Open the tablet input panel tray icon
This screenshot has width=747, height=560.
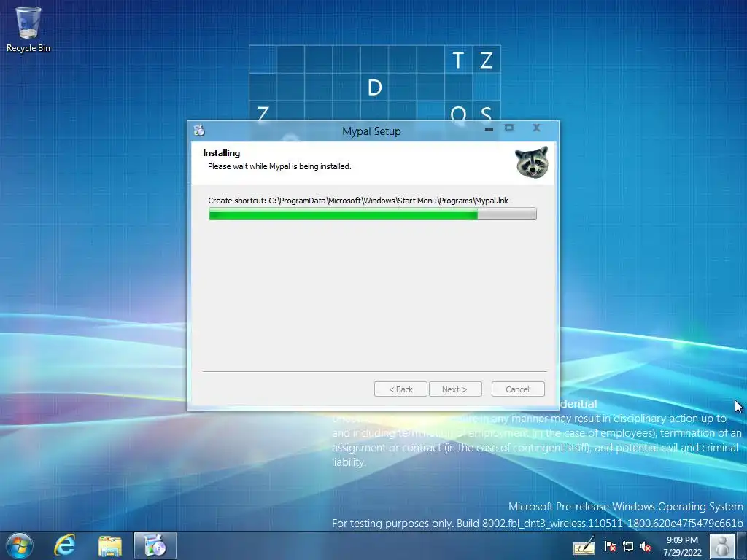pyautogui.click(x=584, y=546)
